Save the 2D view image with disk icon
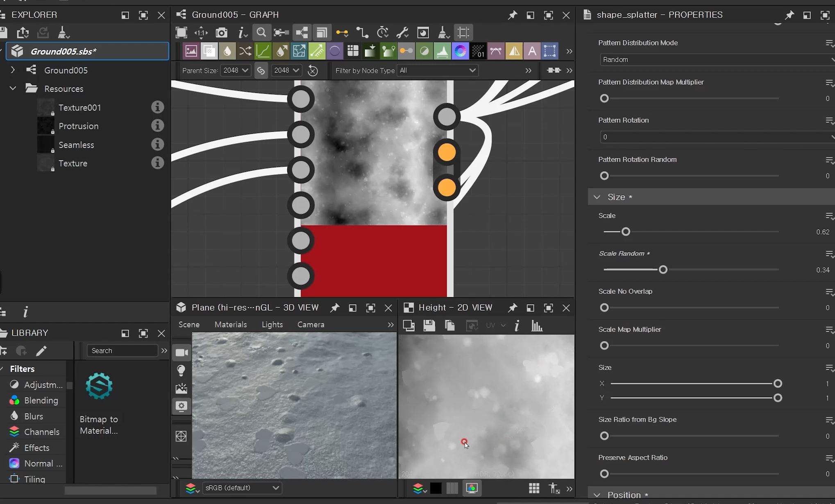835x504 pixels. pyautogui.click(x=429, y=326)
